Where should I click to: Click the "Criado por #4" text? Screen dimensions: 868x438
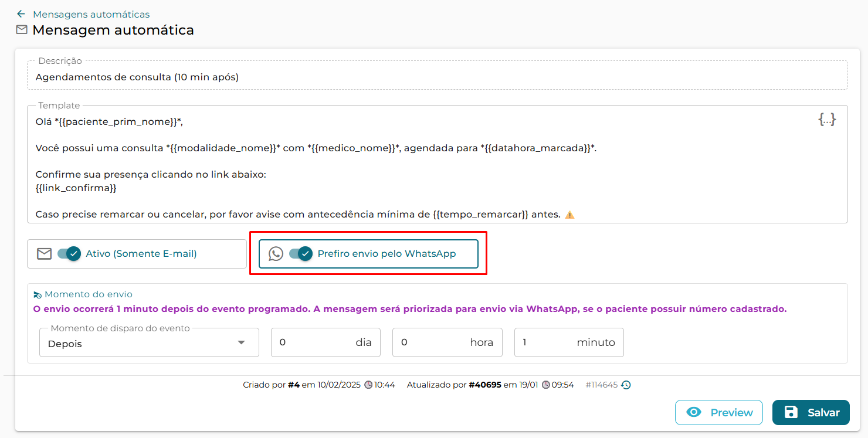click(272, 385)
